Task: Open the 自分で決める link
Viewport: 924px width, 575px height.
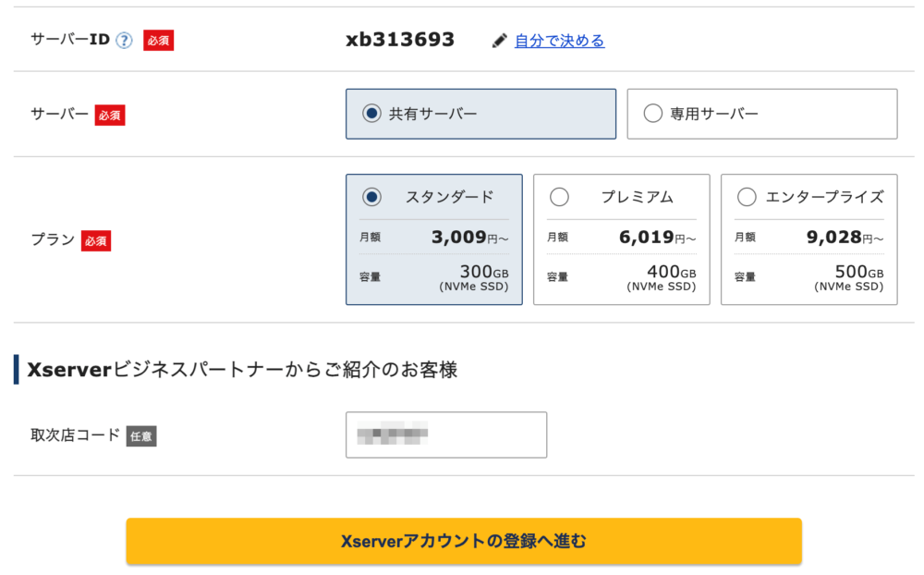Action: 559,41
